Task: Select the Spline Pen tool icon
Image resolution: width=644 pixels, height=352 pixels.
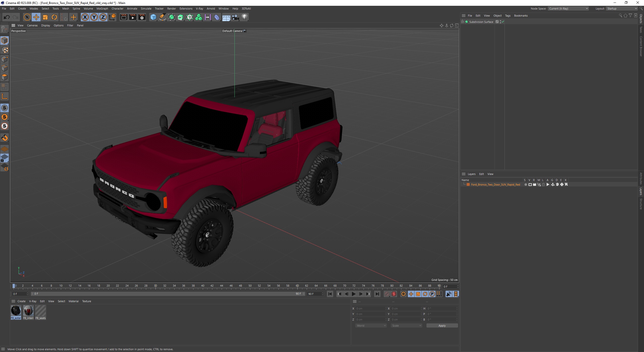Action: pyautogui.click(x=163, y=17)
